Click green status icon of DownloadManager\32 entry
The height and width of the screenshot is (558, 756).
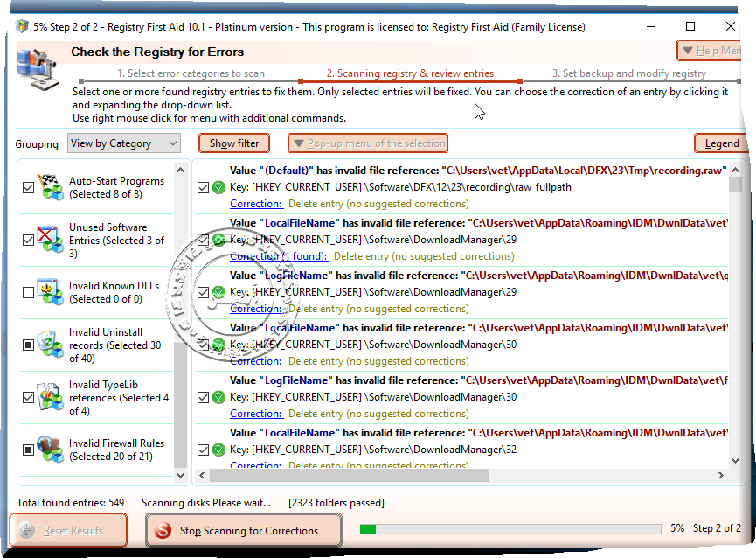click(x=218, y=450)
